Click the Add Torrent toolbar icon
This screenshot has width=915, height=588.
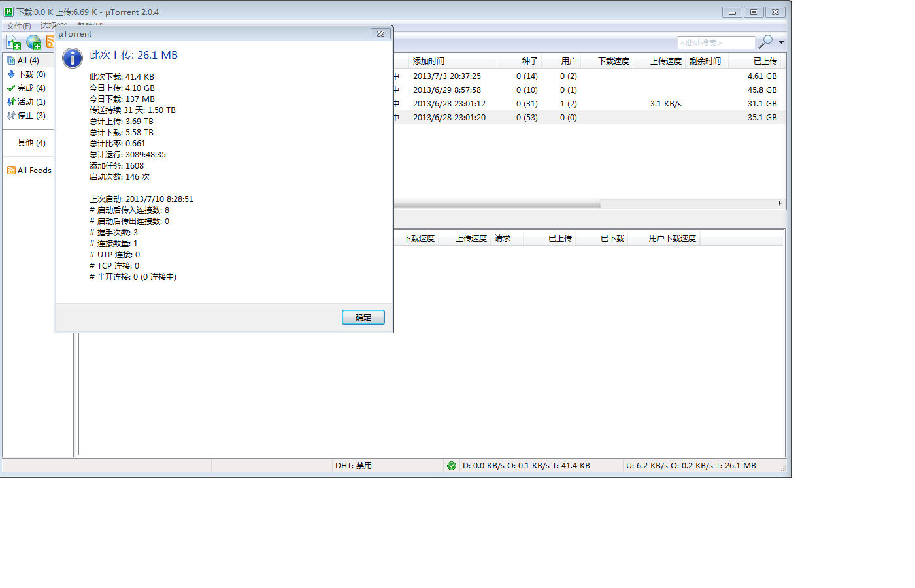click(13, 42)
